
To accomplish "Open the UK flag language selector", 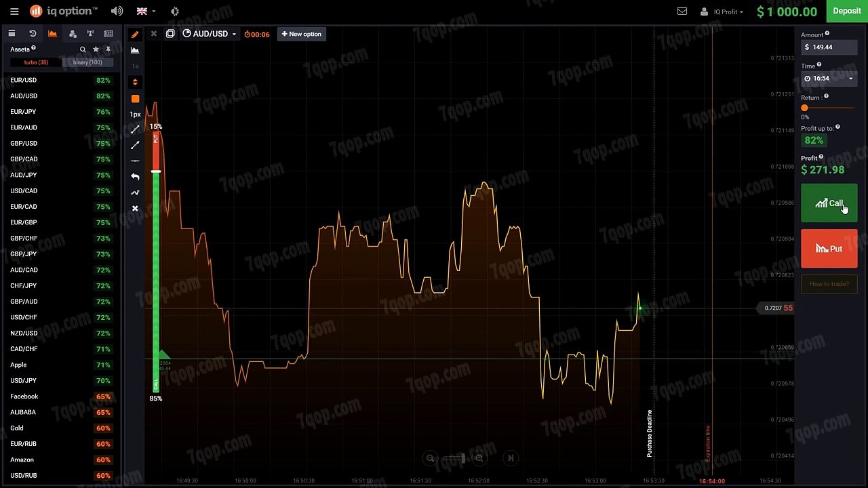I will (x=146, y=12).
